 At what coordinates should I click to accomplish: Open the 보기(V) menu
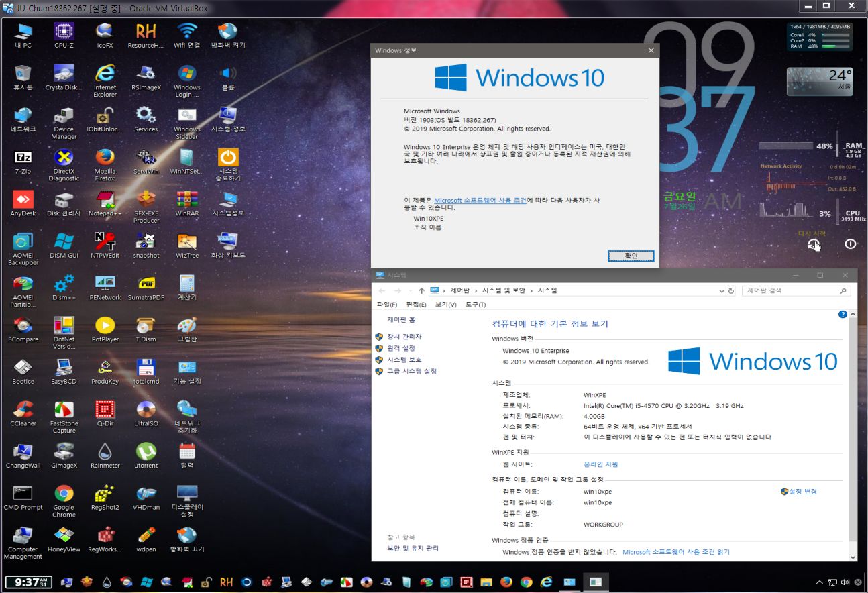tap(445, 305)
